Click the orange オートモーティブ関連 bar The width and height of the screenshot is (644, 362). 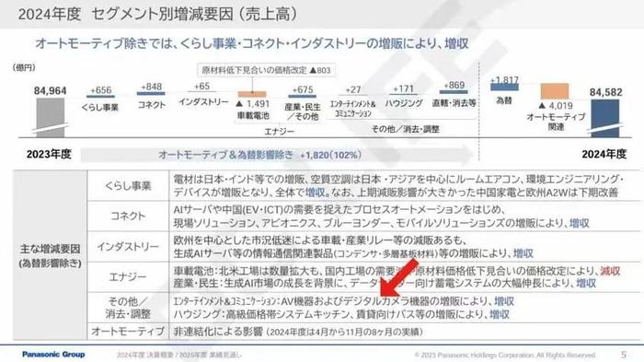tap(555, 91)
